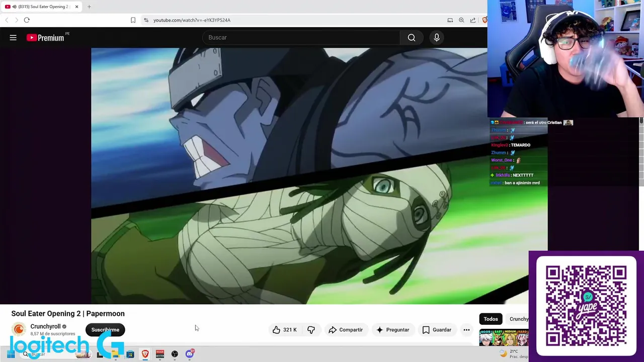This screenshot has width=644, height=362.
Task: Open site settings icon beside URL
Action: pos(146,20)
